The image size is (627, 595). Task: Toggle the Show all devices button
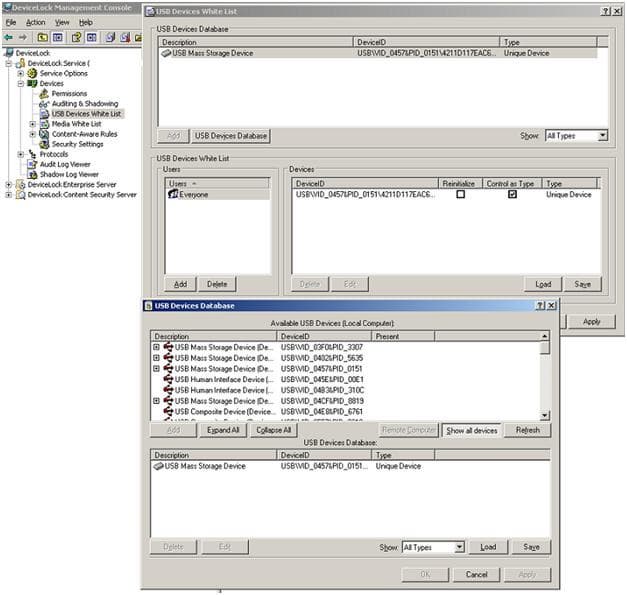[471, 431]
